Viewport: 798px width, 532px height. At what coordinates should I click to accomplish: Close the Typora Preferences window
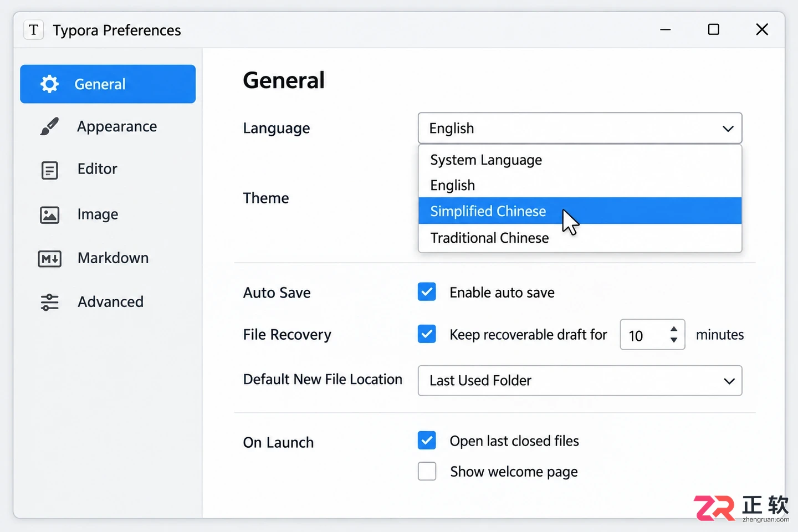pyautogui.click(x=762, y=29)
